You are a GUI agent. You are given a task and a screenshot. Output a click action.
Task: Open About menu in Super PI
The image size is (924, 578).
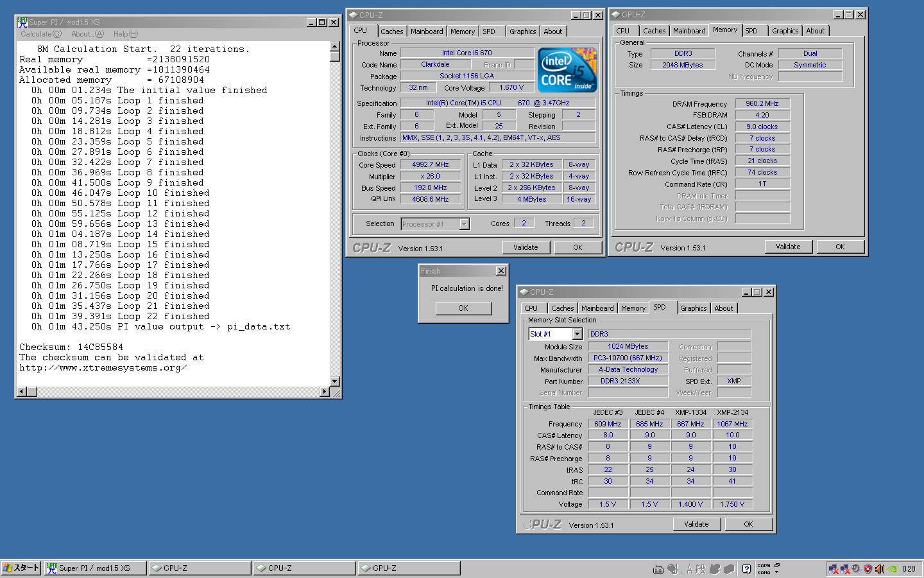click(87, 34)
